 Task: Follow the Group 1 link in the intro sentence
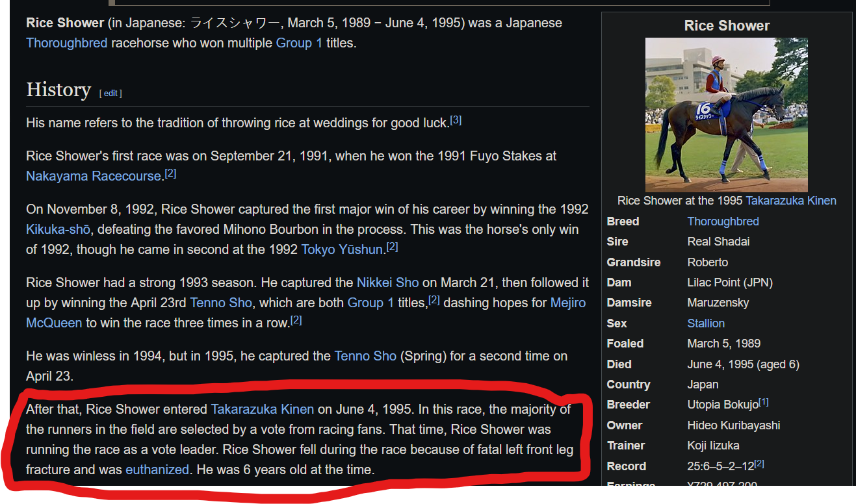click(x=299, y=44)
